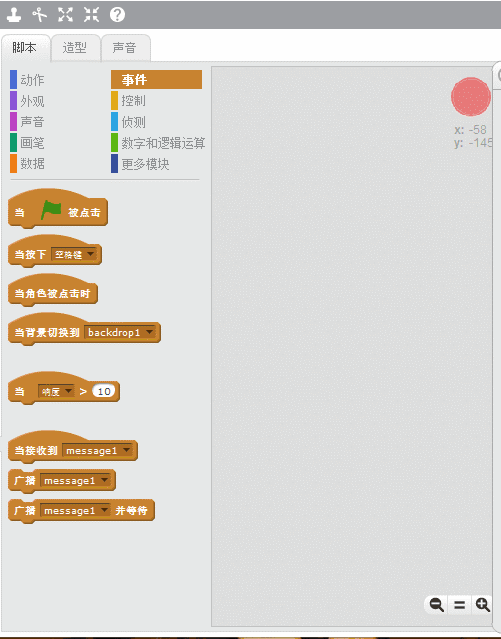Viewport: 501px width, 639px height.
Task: Select the duplicate stamp tool
Action: [14, 15]
